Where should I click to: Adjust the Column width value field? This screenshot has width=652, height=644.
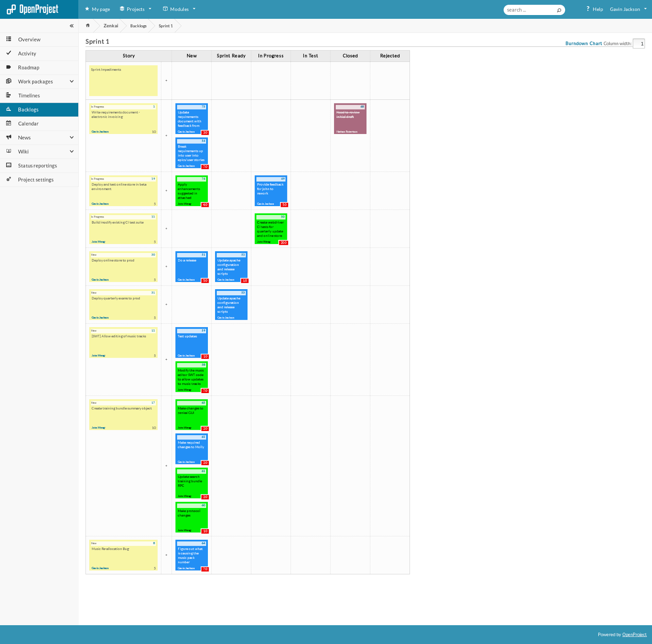pyautogui.click(x=639, y=44)
